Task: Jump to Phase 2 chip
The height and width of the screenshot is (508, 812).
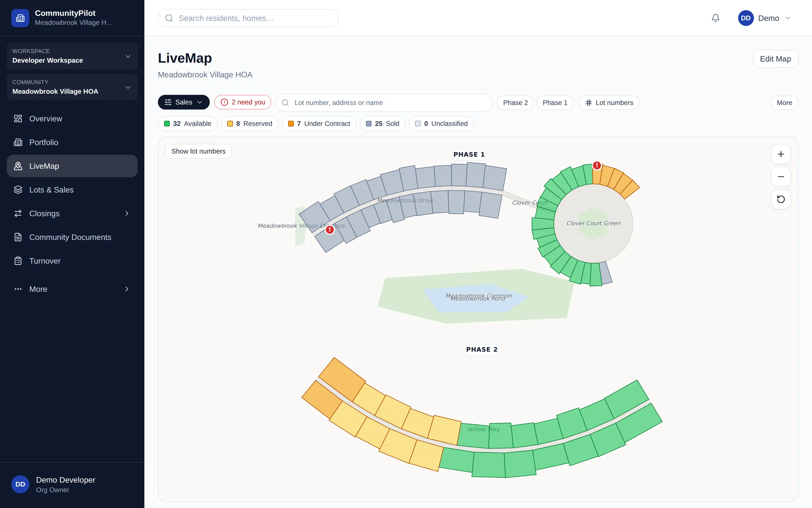Action: (515, 103)
